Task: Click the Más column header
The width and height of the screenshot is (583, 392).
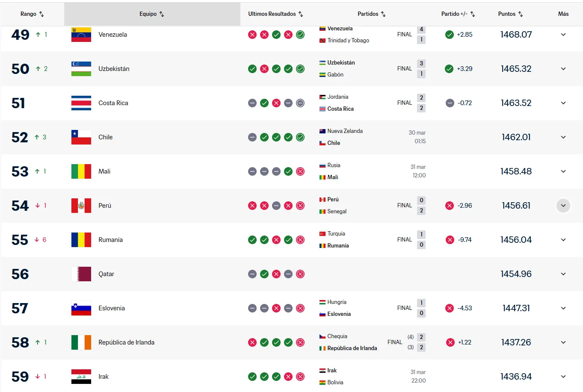Action: 563,14
